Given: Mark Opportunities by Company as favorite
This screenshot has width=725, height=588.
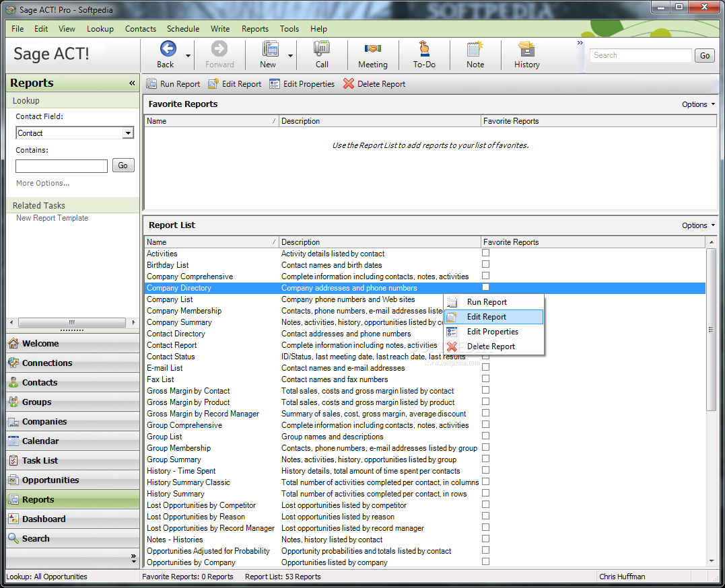Looking at the screenshot, I should click(x=485, y=562).
